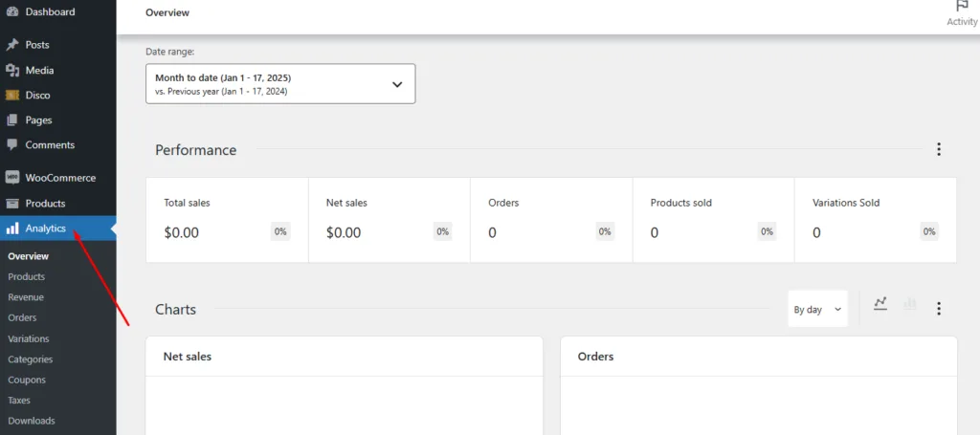This screenshot has height=435, width=980.
Task: Open Analytics Overview submenu
Action: click(x=28, y=256)
